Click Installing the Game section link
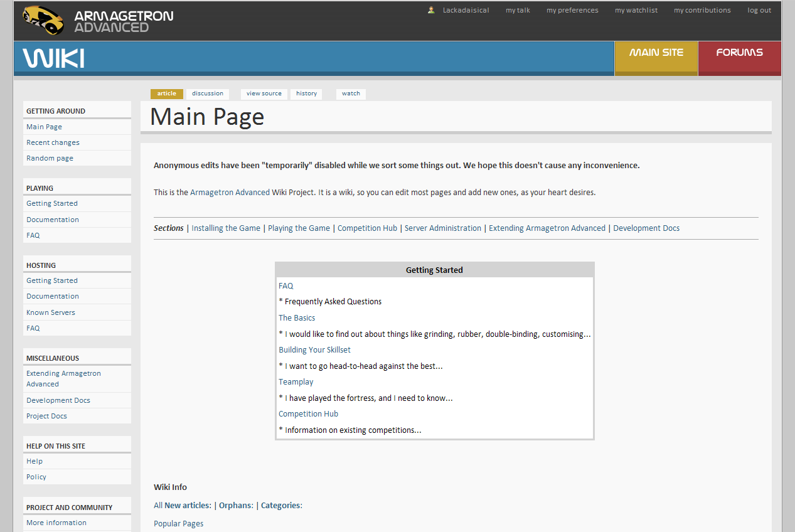795x532 pixels. (226, 228)
